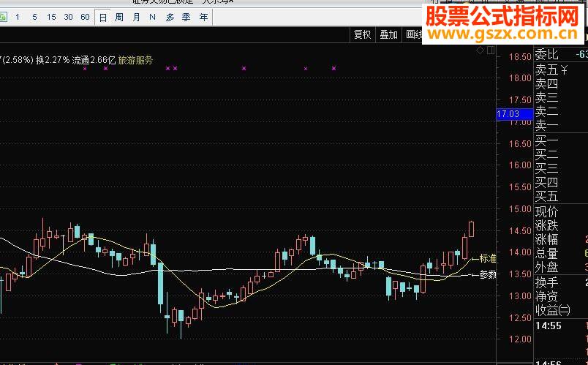The width and height of the screenshot is (588, 365).
Task: Click the 14.00 price axis label
Action: coord(520,252)
